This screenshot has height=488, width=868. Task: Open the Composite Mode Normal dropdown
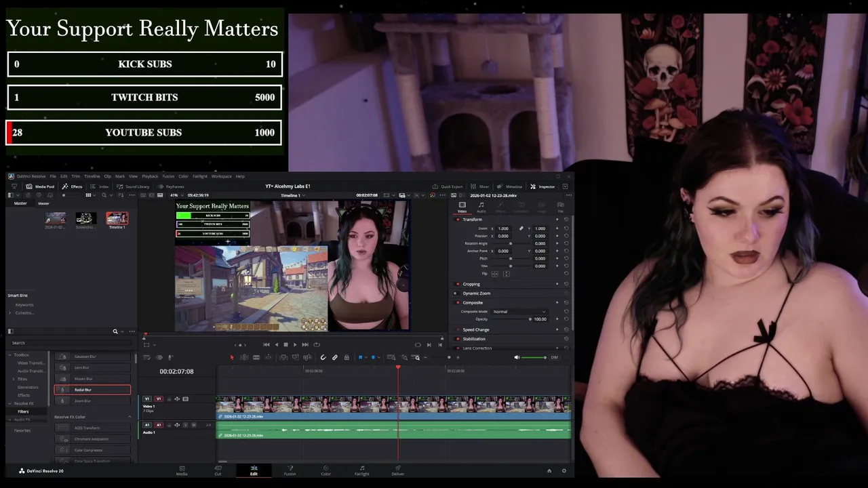(x=519, y=312)
